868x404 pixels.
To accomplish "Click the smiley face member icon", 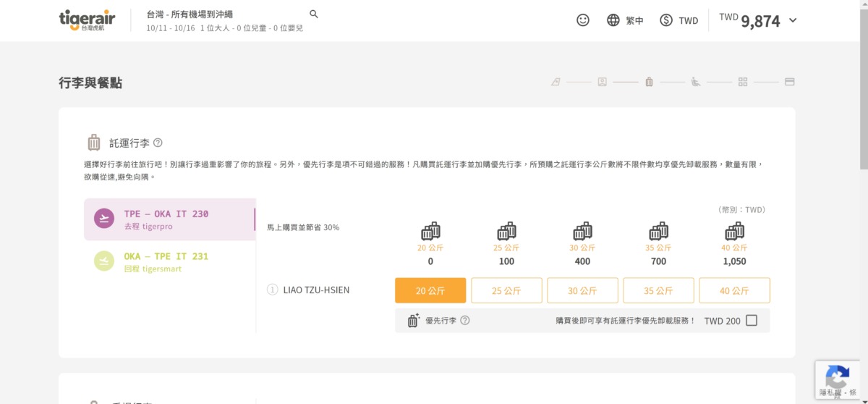I will coord(582,20).
